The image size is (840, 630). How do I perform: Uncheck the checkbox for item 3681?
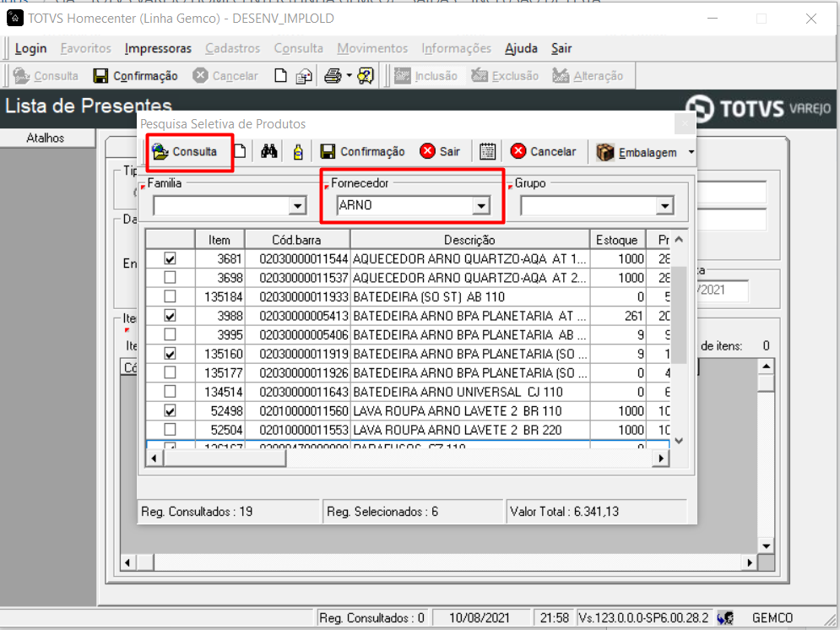170,258
